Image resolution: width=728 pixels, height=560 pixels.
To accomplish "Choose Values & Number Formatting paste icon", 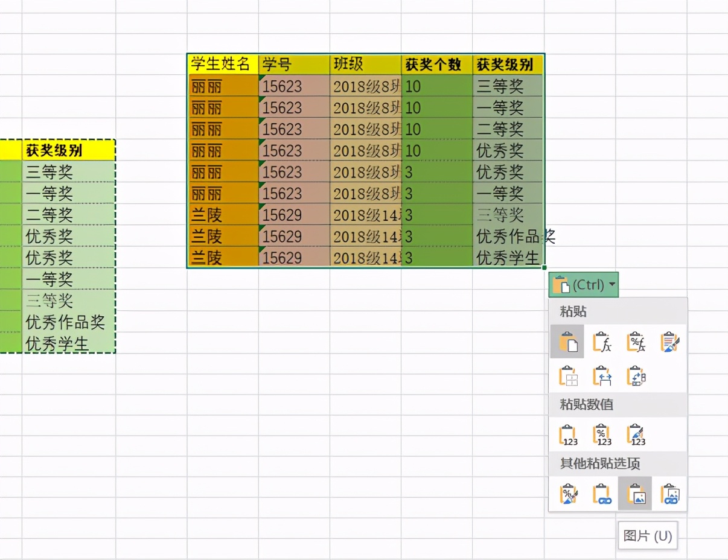I will (602, 434).
